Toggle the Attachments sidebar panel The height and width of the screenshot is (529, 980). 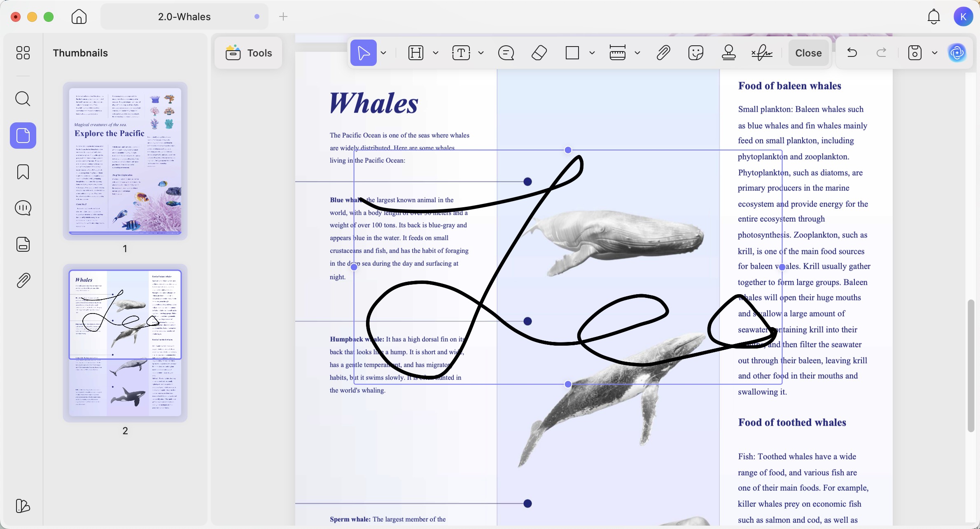pos(23,281)
